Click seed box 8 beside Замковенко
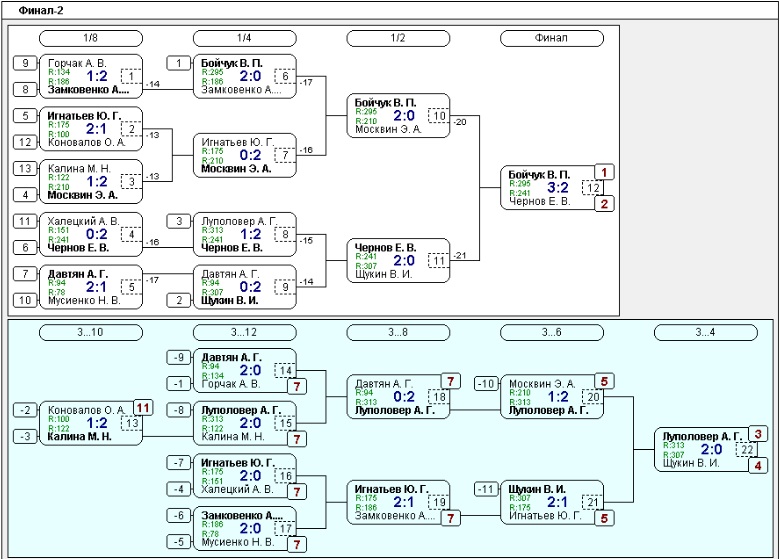Screen dimensions: 780x559 [25, 90]
